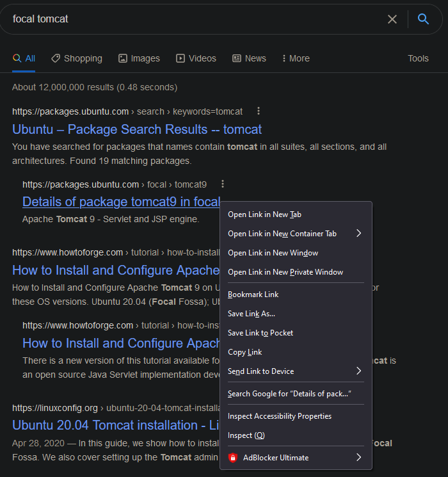This screenshot has height=477, width=448.
Task: Open 'Ubuntu – Package Search Results -- tomcat' link
Action: 137,129
